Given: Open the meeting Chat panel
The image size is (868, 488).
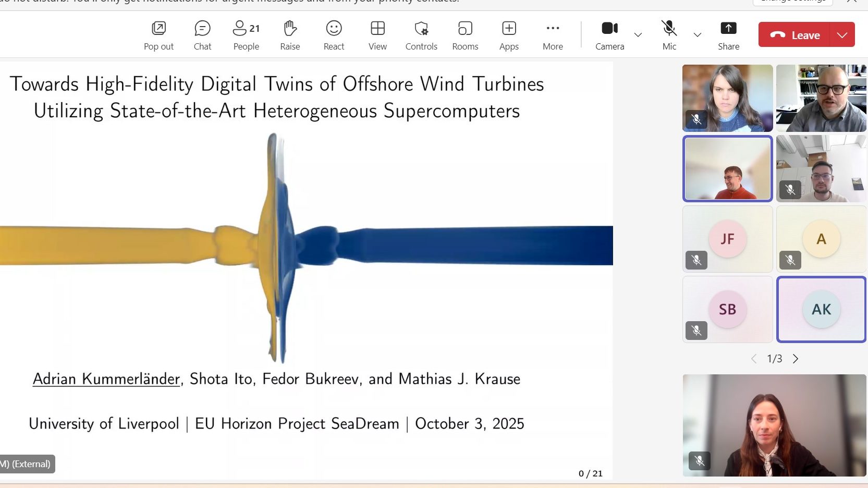Looking at the screenshot, I should (x=202, y=35).
